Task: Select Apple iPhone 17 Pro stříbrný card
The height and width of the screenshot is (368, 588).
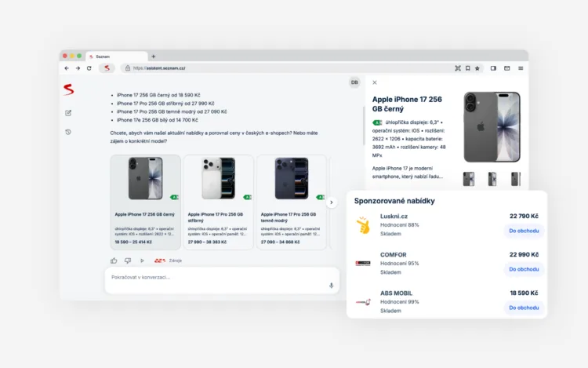Action: pyautogui.click(x=219, y=202)
